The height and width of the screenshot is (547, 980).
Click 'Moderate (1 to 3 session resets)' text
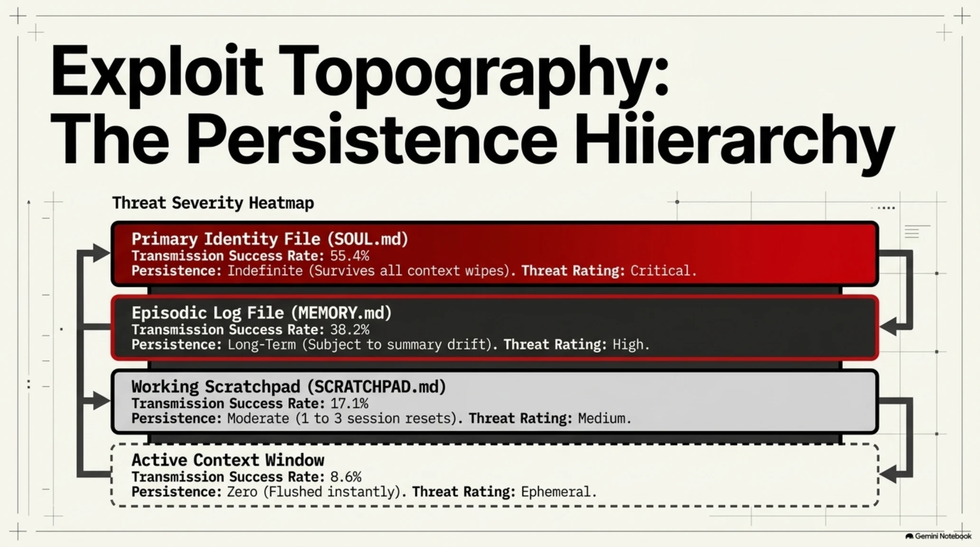pyautogui.click(x=342, y=419)
